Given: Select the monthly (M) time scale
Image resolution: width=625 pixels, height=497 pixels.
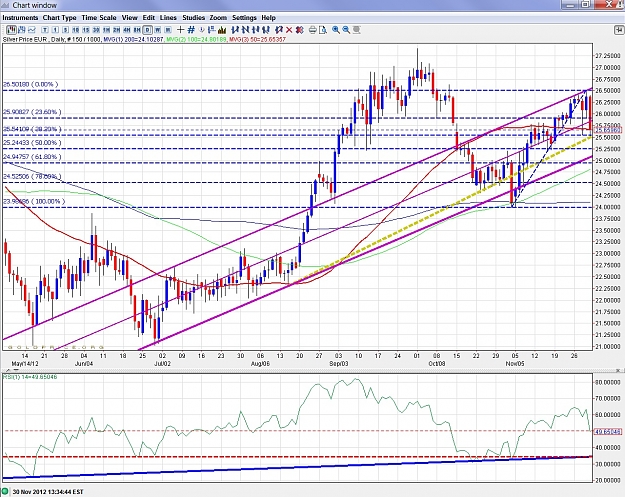Looking at the screenshot, I should pos(167,30).
